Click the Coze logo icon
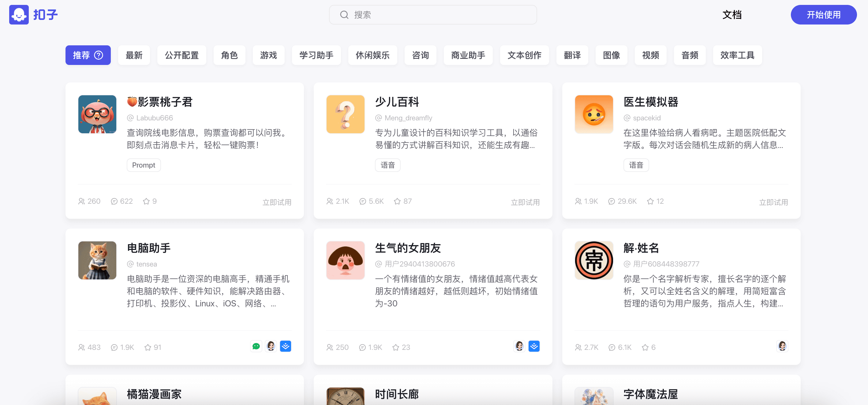This screenshot has width=868, height=405. [19, 15]
